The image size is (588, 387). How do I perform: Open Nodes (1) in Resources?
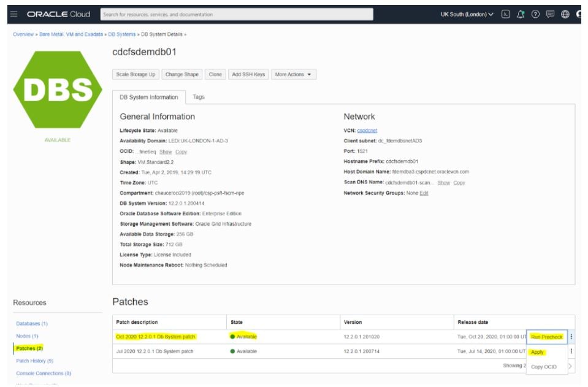pos(27,336)
